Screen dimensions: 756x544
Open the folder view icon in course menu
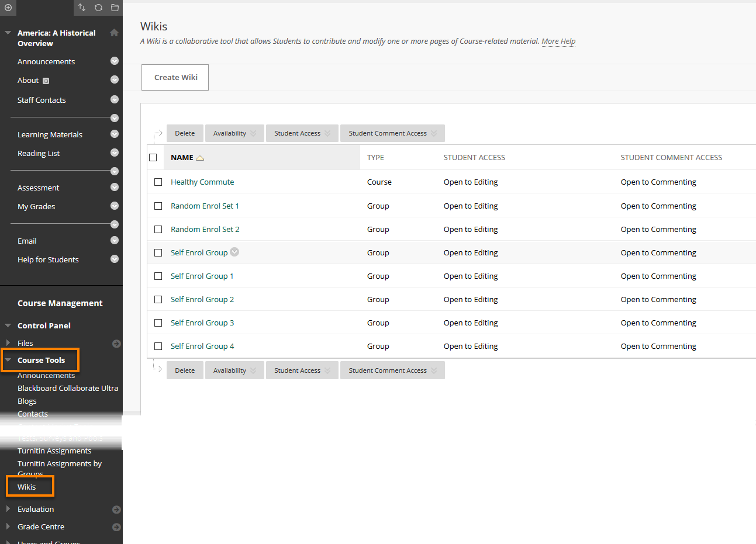pyautogui.click(x=115, y=8)
